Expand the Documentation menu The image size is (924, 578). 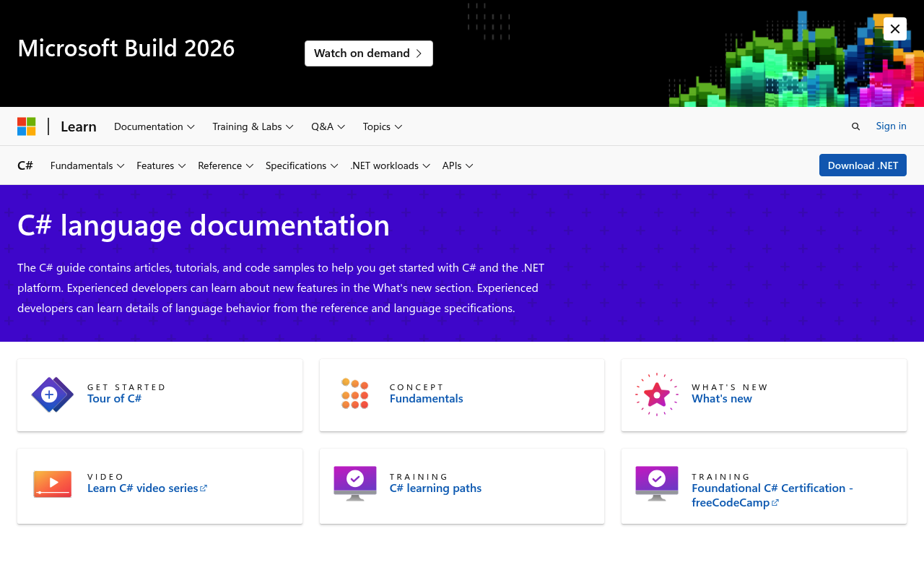[x=154, y=126]
